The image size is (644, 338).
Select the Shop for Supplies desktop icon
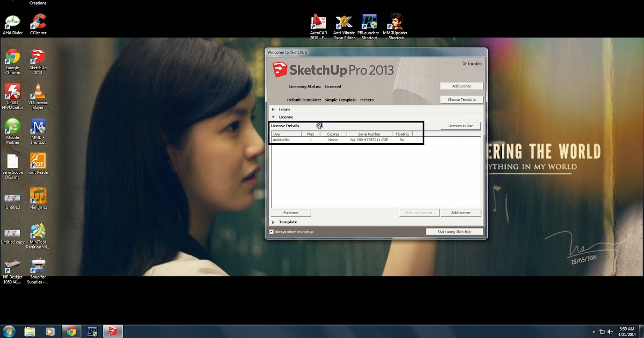tap(38, 271)
